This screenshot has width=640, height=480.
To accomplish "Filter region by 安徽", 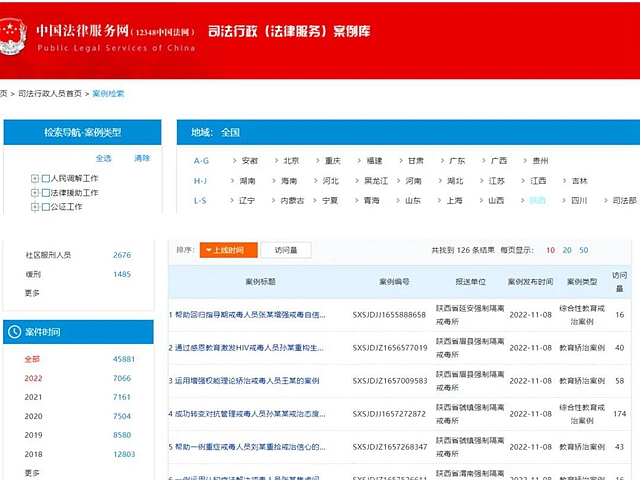I will pyautogui.click(x=250, y=161).
